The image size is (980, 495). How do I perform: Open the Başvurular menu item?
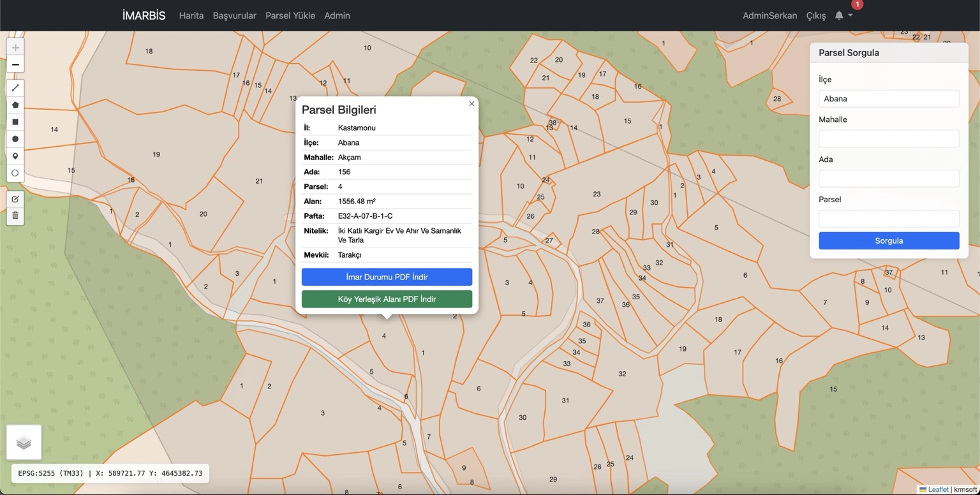[234, 15]
